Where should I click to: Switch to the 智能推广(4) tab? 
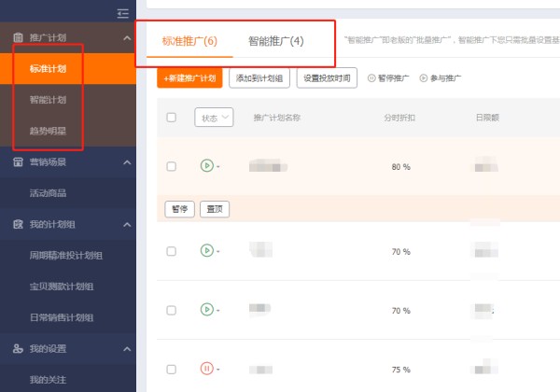[x=276, y=41]
